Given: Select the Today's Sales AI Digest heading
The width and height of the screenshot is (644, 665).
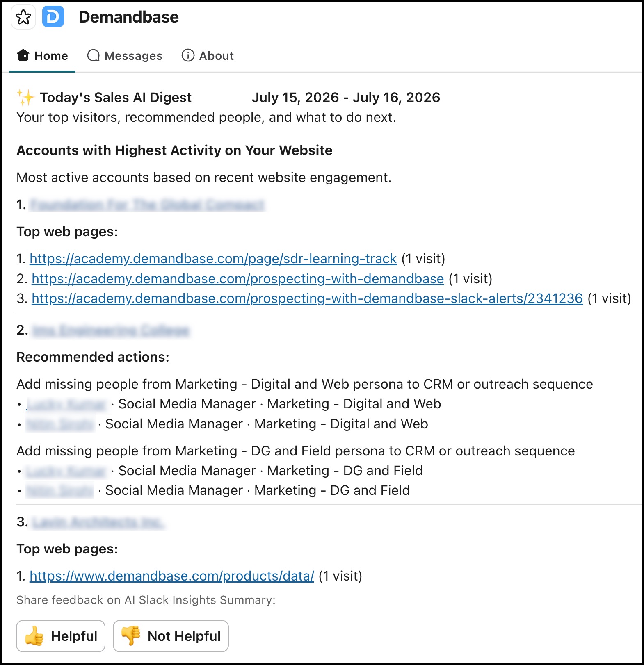Looking at the screenshot, I should 116,98.
